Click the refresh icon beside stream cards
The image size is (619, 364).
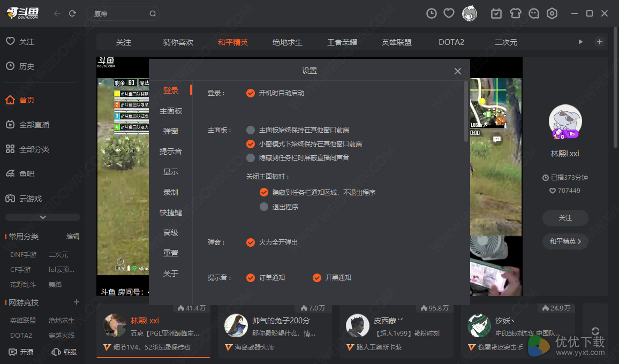(595, 331)
